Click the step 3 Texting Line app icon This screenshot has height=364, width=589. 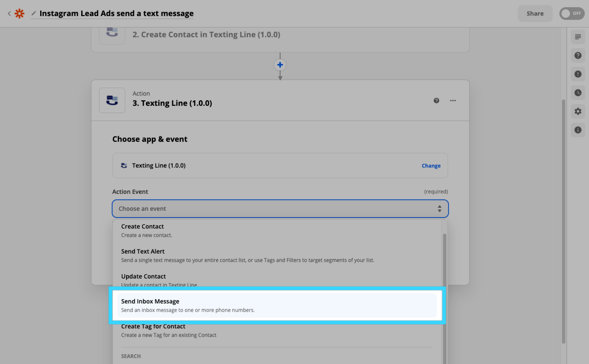112,100
